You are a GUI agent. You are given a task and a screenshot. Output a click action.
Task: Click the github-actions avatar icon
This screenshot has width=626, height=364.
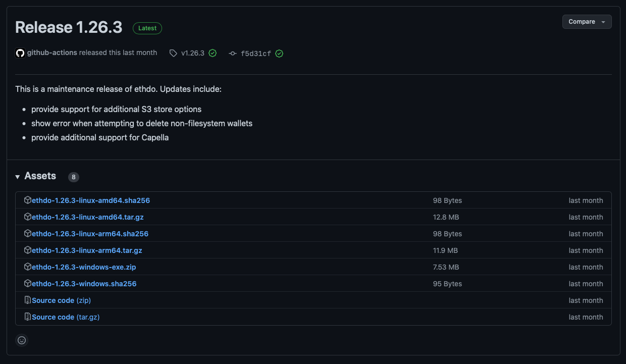20,53
